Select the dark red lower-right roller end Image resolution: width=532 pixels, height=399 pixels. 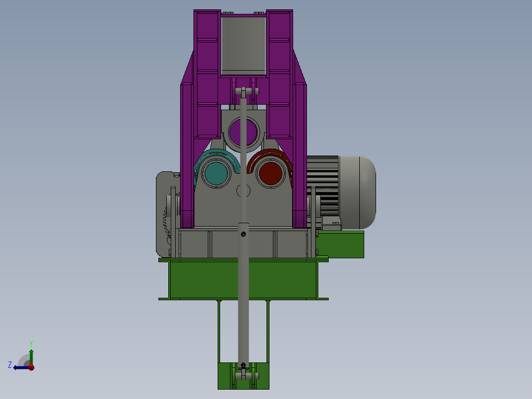(x=270, y=173)
